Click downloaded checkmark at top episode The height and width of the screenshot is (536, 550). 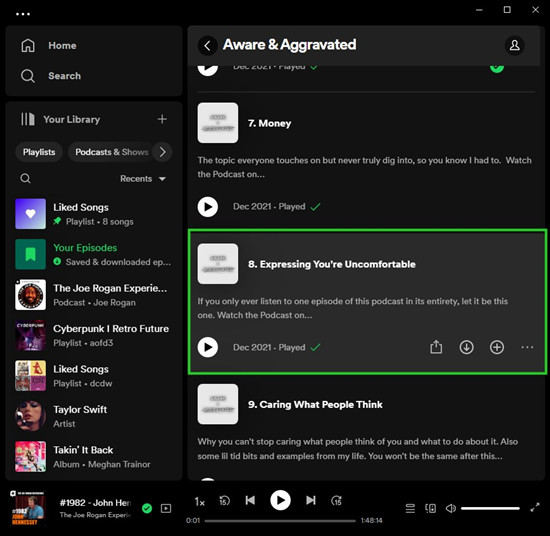pyautogui.click(x=497, y=68)
